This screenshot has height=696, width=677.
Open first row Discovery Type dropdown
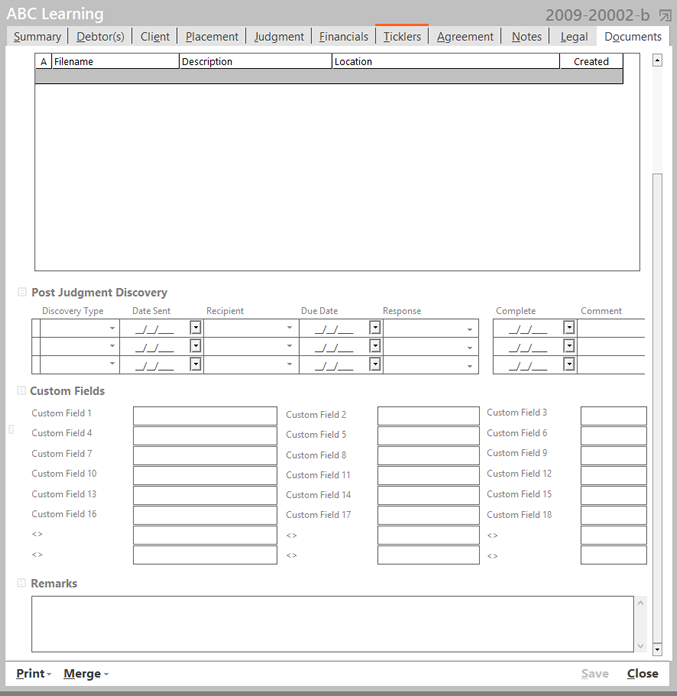[x=112, y=328]
